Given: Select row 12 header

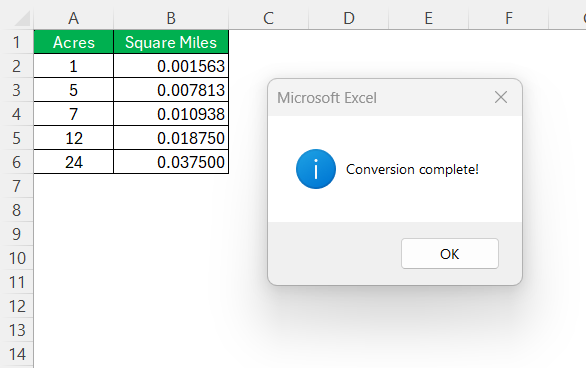Looking at the screenshot, I should pyautogui.click(x=16, y=306).
